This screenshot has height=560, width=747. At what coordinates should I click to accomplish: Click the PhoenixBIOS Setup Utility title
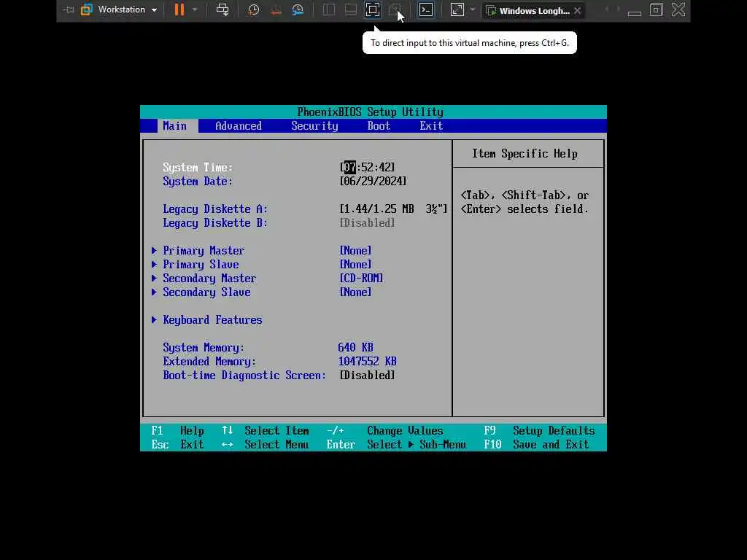pos(370,112)
